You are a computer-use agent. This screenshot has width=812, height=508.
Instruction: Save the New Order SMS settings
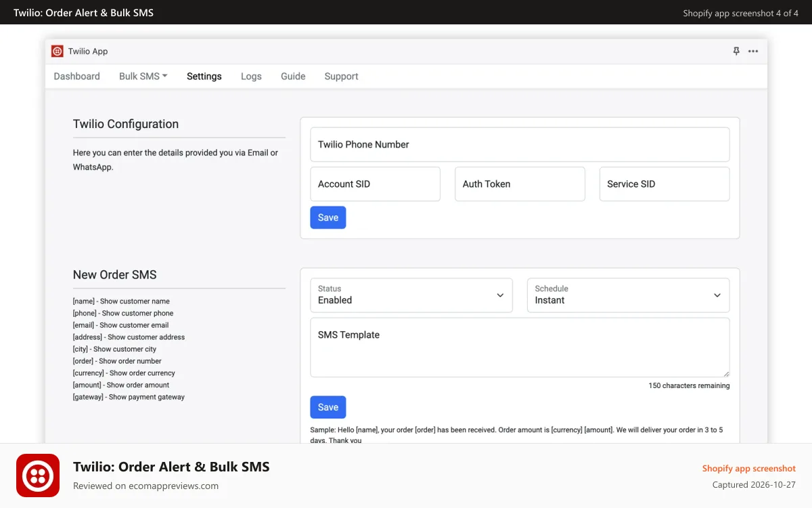click(328, 407)
